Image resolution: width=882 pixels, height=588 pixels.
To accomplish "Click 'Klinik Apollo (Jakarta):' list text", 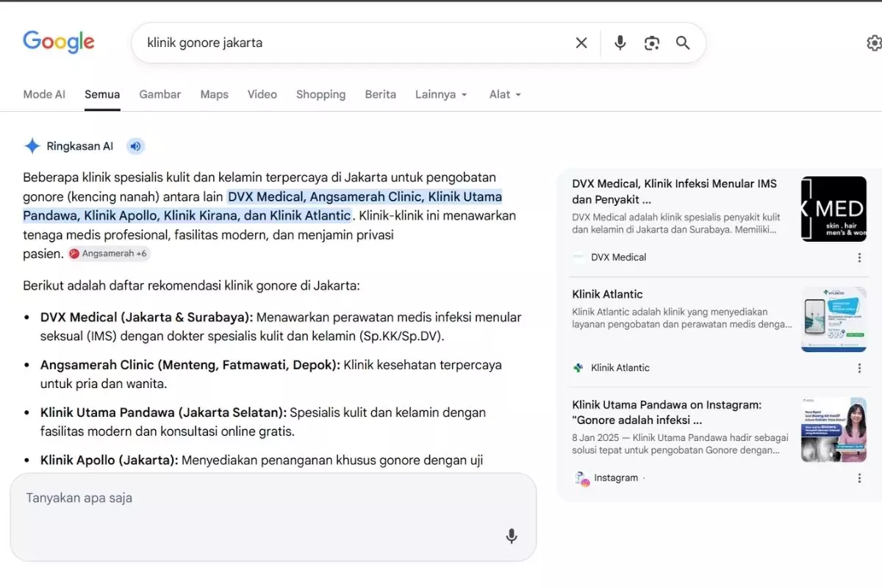I will point(110,460).
